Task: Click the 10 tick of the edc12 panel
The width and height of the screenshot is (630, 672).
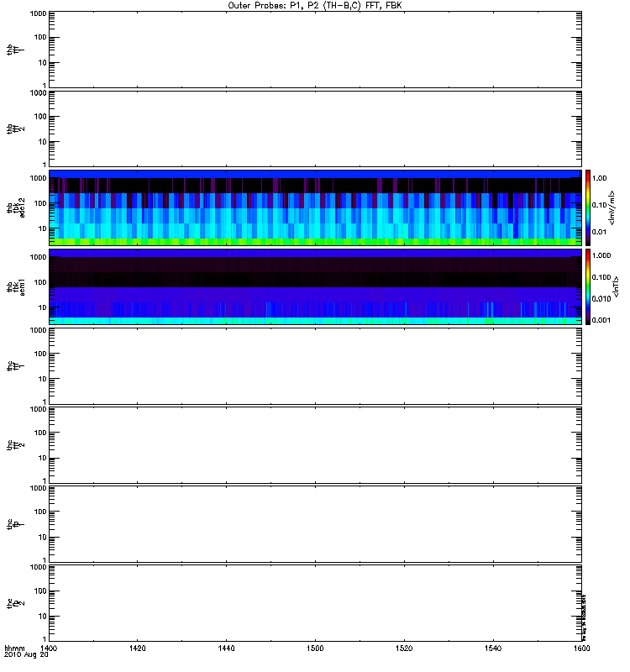Action: [43, 228]
